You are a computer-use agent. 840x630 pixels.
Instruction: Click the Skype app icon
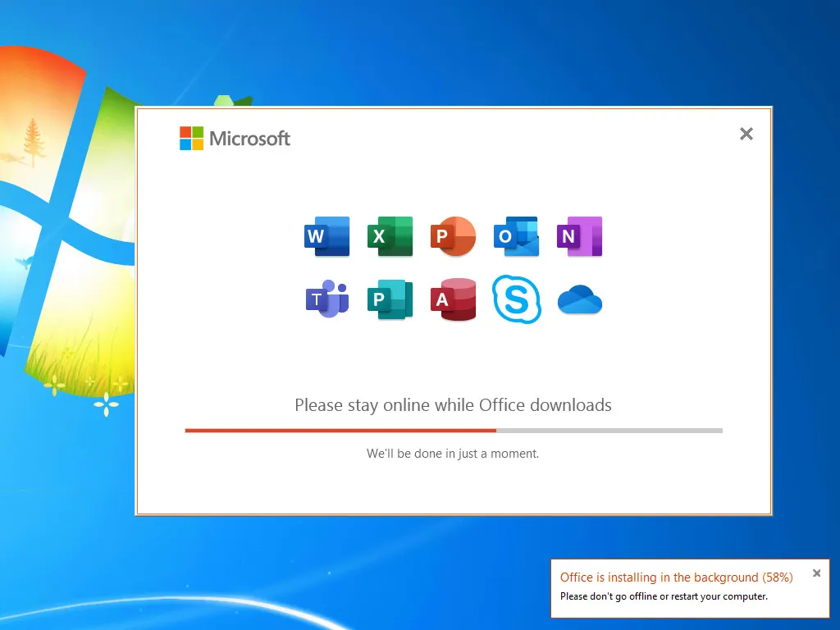517,299
